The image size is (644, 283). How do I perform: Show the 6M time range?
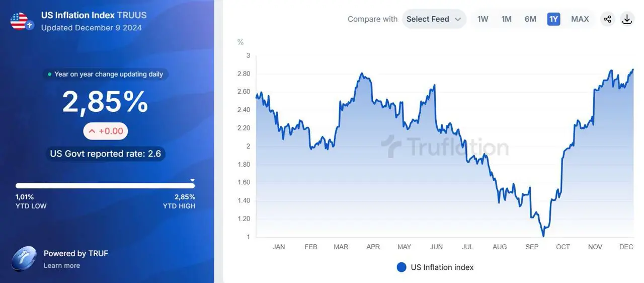click(x=530, y=19)
